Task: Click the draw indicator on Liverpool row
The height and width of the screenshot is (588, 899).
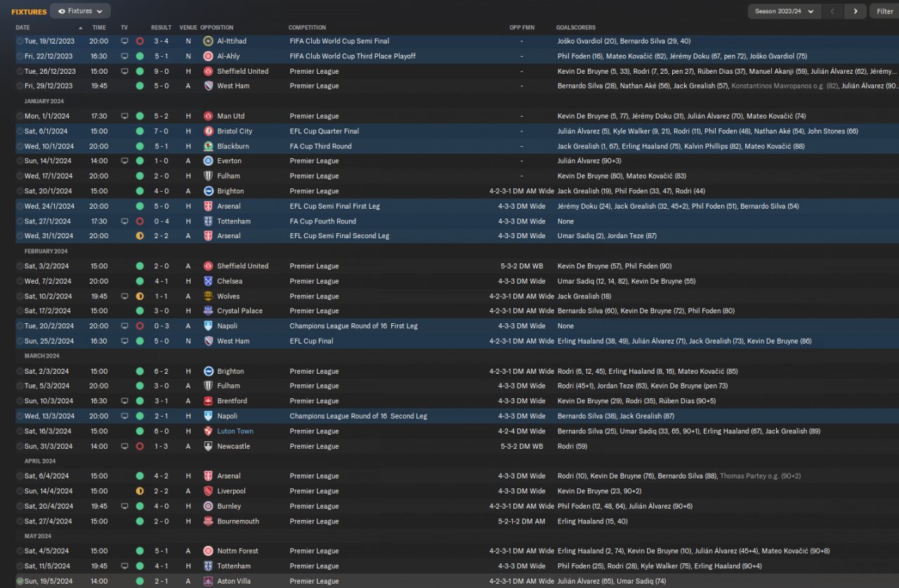Action: (x=140, y=491)
